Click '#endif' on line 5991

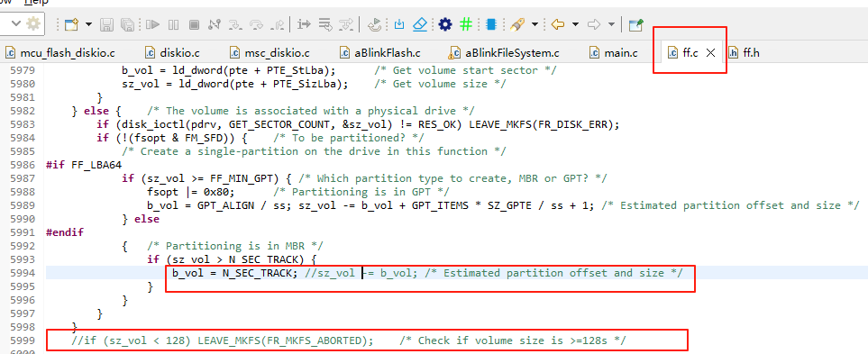click(x=65, y=232)
